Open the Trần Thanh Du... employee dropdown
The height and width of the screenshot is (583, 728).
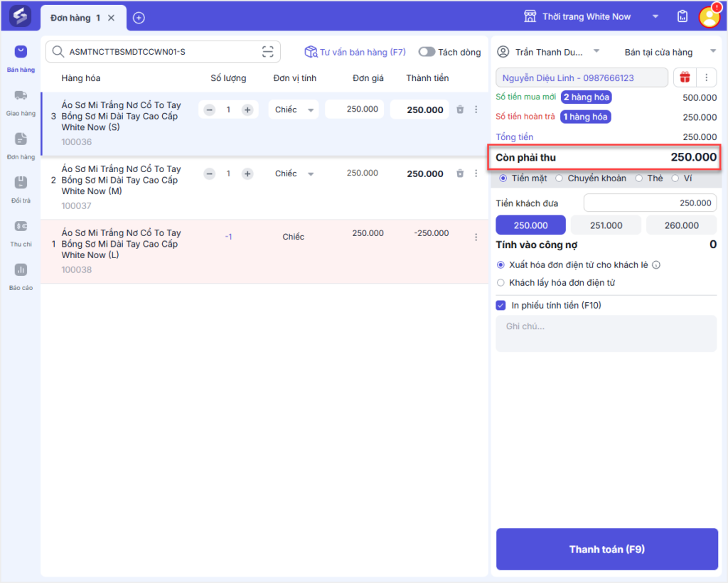[x=596, y=51]
